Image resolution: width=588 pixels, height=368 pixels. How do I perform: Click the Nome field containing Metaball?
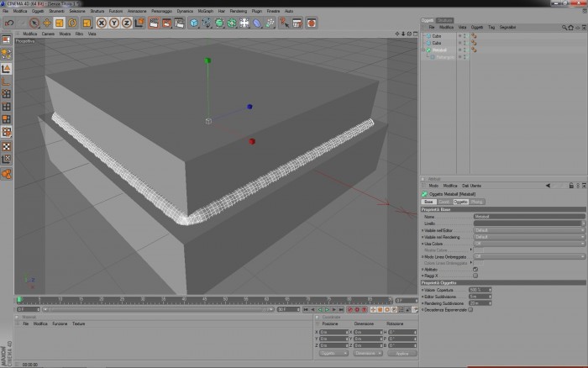[529, 217]
